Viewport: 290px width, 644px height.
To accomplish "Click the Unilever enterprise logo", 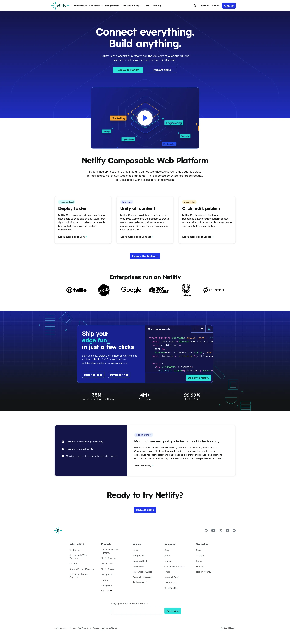I will tap(186, 290).
